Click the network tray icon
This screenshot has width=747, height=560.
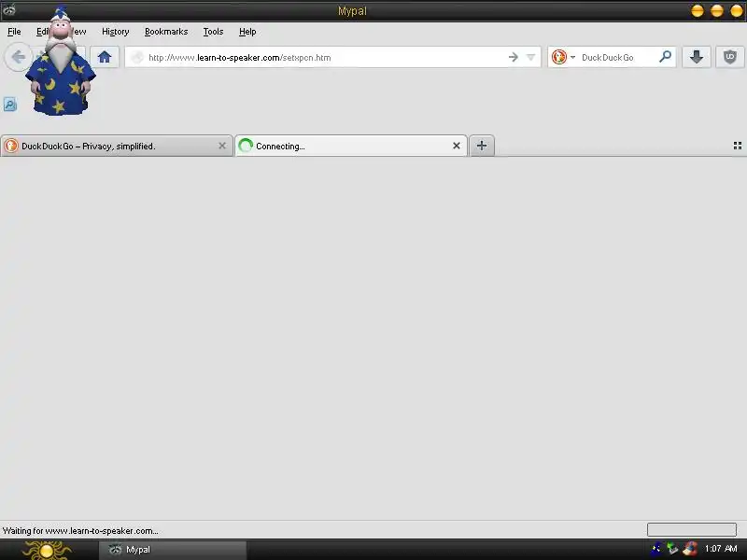click(x=671, y=549)
